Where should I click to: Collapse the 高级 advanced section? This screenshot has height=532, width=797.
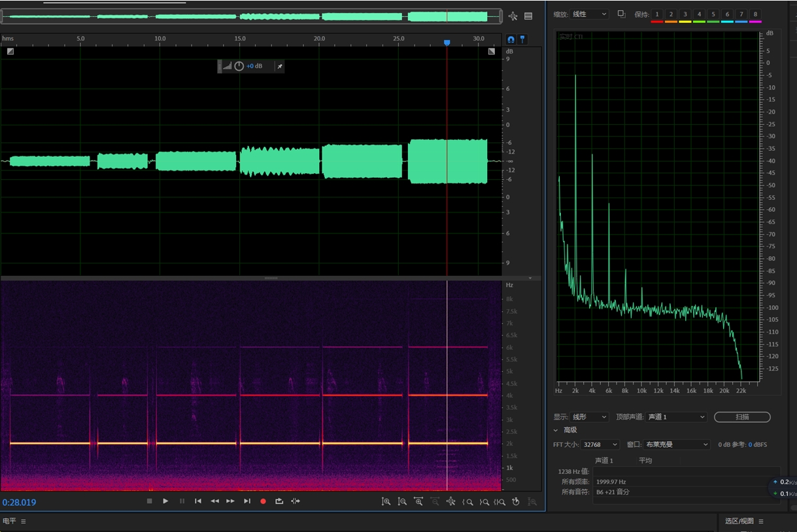[556, 430]
